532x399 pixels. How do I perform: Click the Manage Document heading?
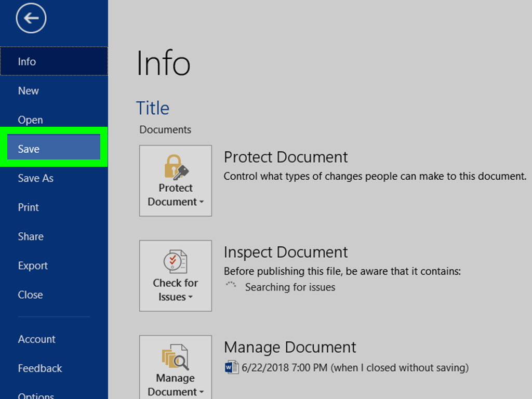click(x=290, y=348)
